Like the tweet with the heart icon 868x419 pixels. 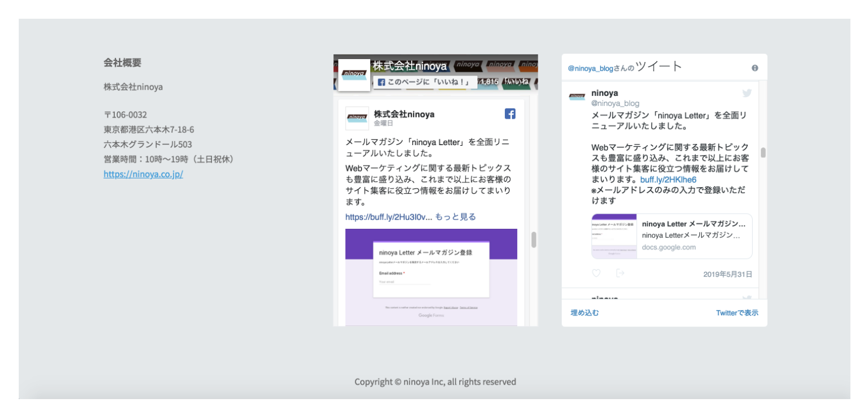click(596, 273)
